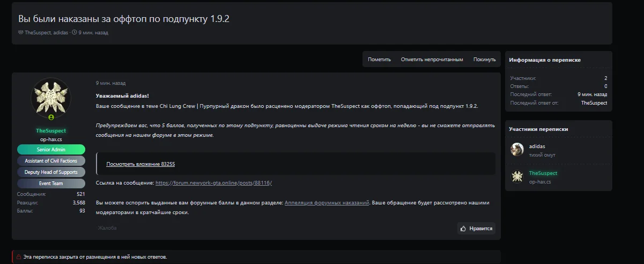Open TheSuspect name in the participants list
This screenshot has width=644, height=264.
pos(543,173)
